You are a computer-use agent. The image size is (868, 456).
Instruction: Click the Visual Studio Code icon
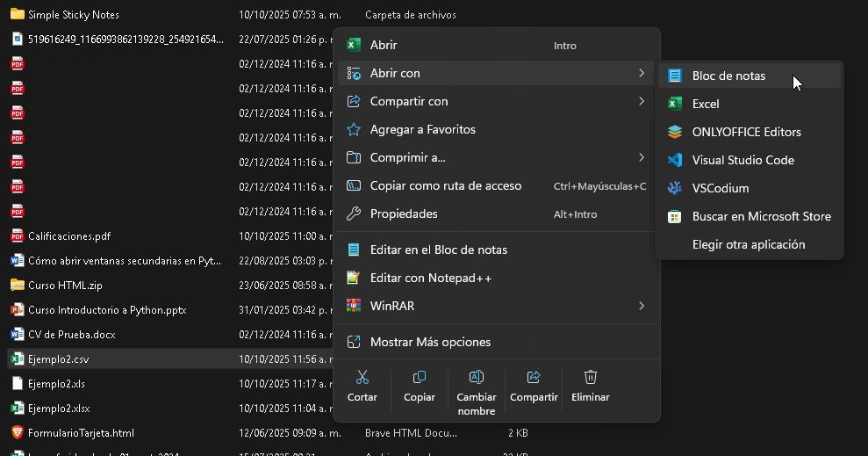click(x=675, y=160)
